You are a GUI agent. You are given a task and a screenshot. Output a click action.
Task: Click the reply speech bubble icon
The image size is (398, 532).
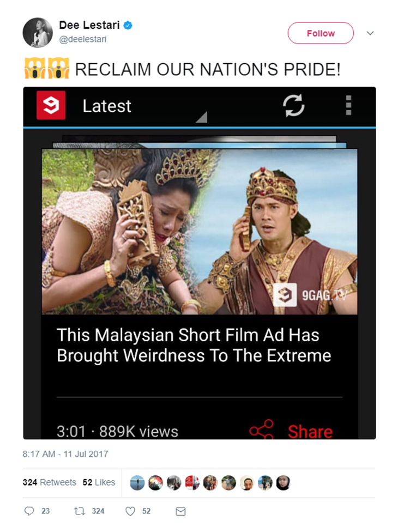click(29, 511)
